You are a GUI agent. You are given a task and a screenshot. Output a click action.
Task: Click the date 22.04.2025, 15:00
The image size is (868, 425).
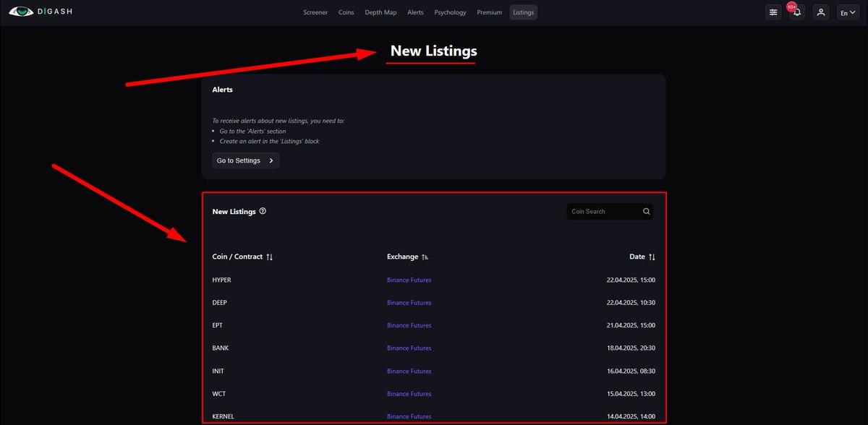coord(631,280)
